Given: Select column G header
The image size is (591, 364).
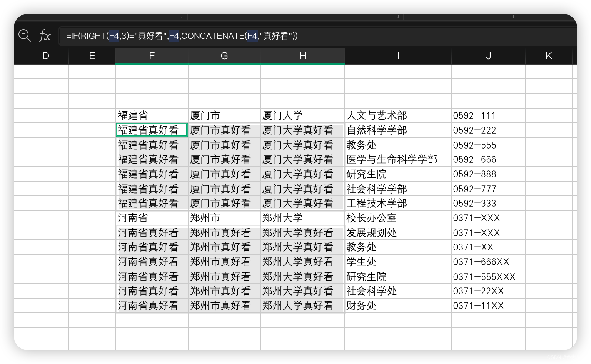Looking at the screenshot, I should click(224, 56).
